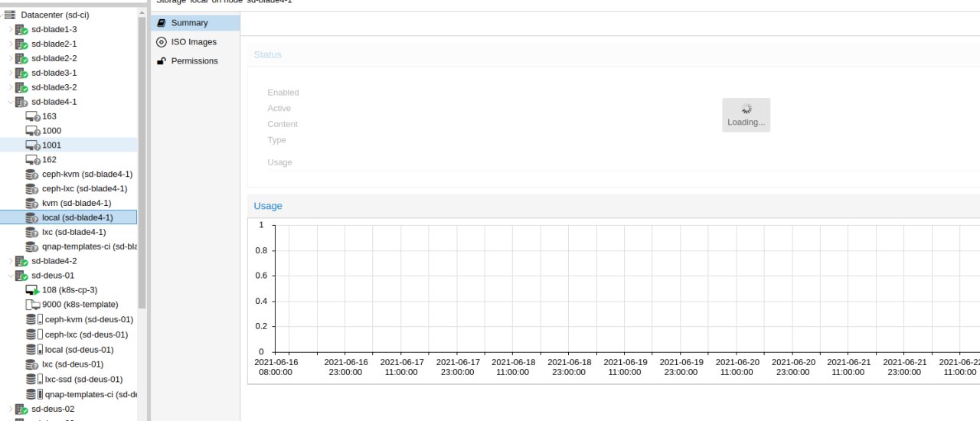Expand the sd-blade3-2 node
Screen dimensions: 980x421
pos(10,87)
